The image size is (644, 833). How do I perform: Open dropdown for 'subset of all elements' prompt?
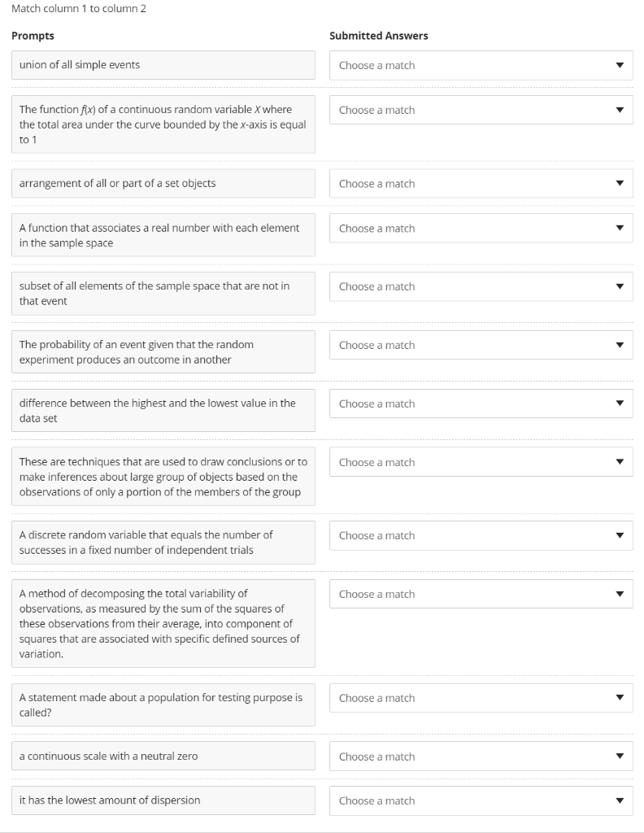[x=480, y=286]
